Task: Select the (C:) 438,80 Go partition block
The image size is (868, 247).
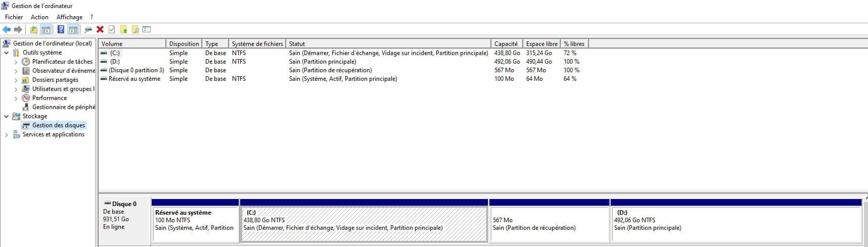Action: [364, 220]
